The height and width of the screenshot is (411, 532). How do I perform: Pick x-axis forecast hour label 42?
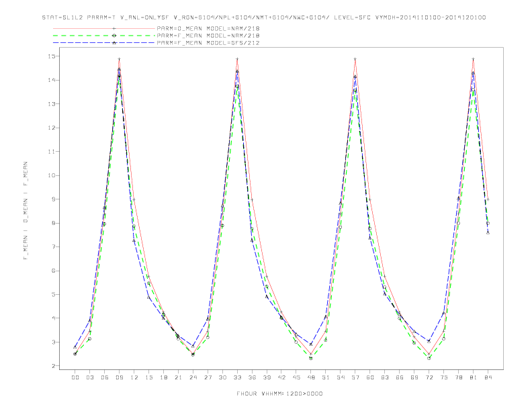281,377
